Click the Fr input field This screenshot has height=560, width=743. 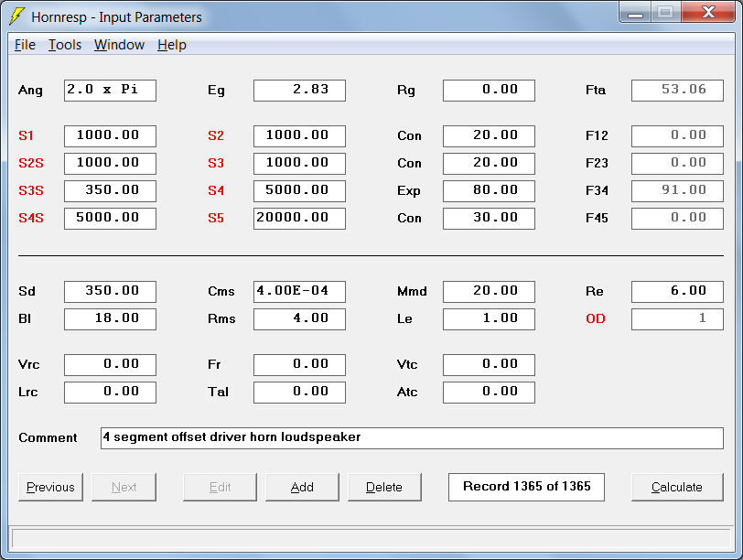click(299, 365)
